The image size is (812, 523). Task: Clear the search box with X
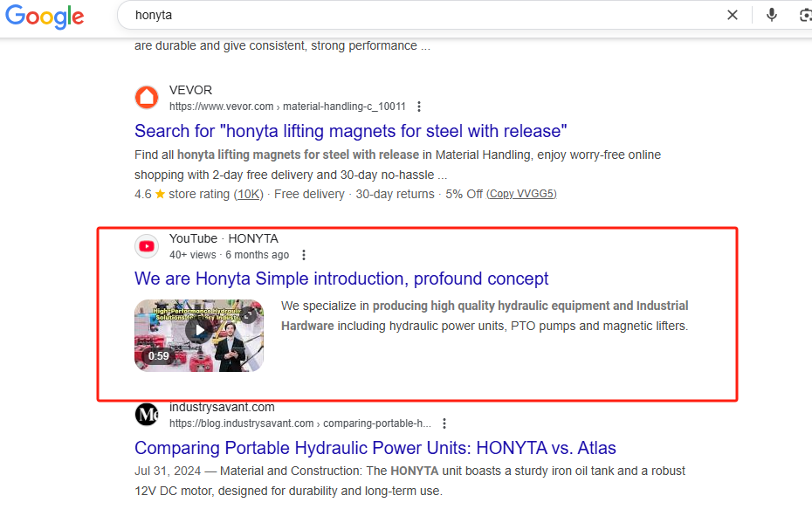coord(733,15)
